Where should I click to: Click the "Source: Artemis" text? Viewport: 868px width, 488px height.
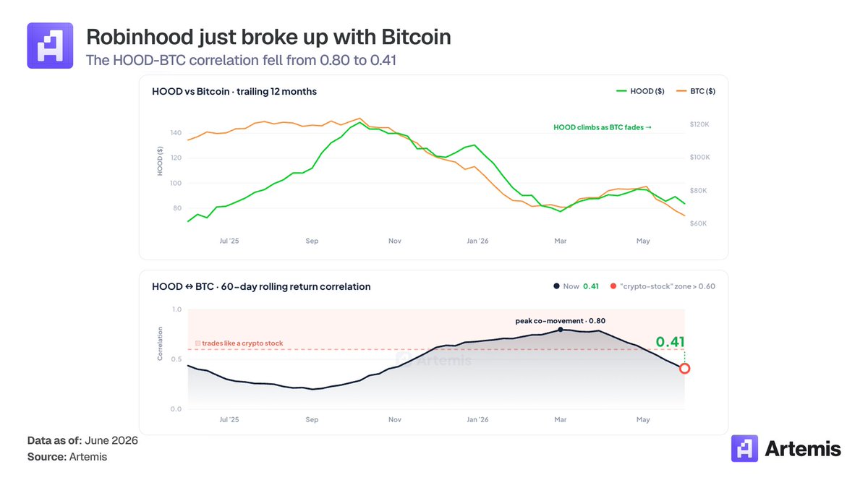(x=67, y=457)
